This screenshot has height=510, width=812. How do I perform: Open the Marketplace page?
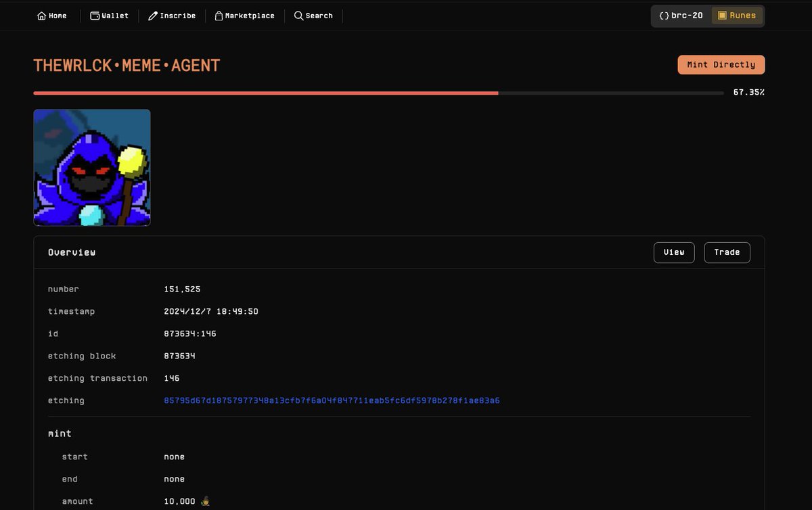pyautogui.click(x=245, y=16)
